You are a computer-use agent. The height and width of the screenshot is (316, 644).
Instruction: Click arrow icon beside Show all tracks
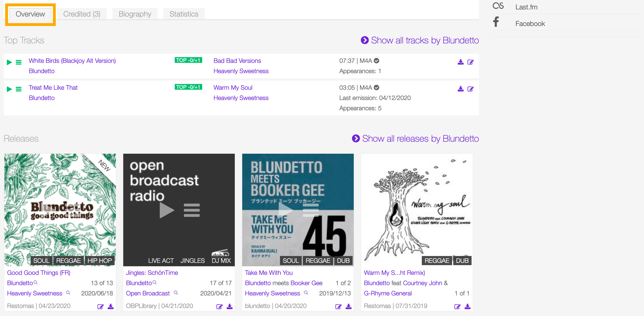pyautogui.click(x=365, y=40)
